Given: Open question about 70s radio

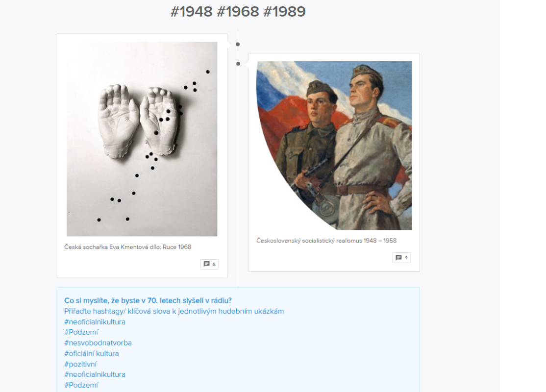Looking at the screenshot, I should [148, 300].
